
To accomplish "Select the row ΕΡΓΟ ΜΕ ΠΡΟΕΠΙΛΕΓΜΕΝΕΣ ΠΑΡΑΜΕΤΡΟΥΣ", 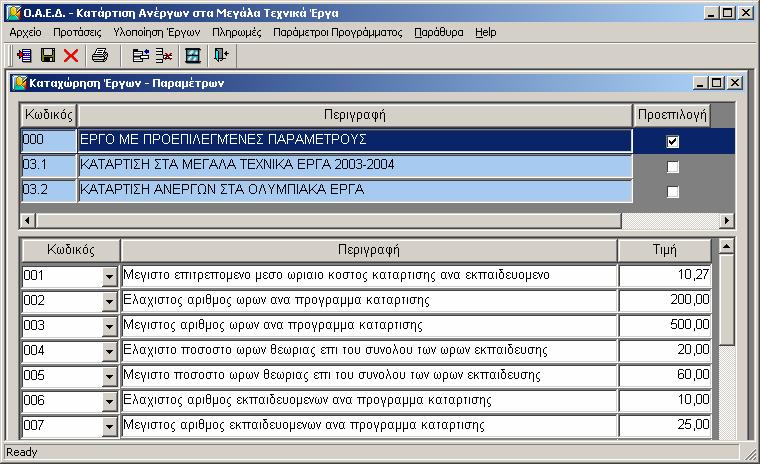I will (355, 141).
